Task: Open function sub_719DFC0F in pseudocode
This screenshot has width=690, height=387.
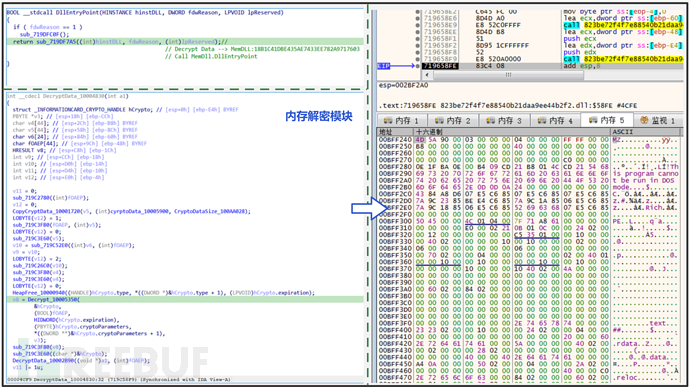Action: coord(43,34)
